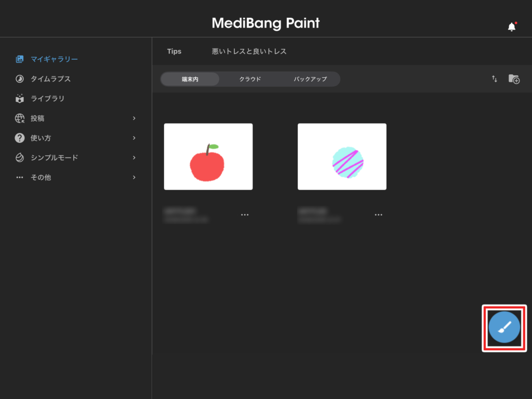Open options for the striped circle artwork
The height and width of the screenshot is (399, 532).
click(x=379, y=215)
